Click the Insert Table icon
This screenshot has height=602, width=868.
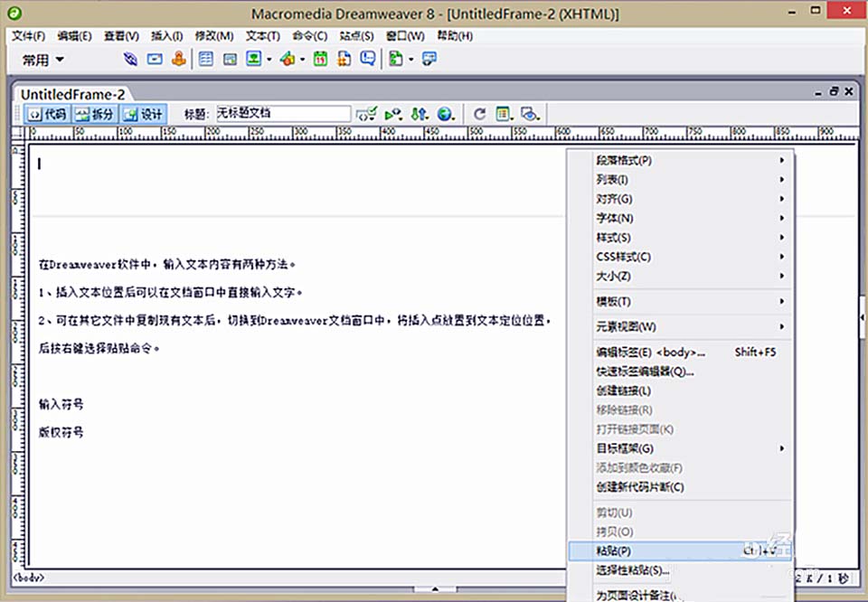pos(206,60)
